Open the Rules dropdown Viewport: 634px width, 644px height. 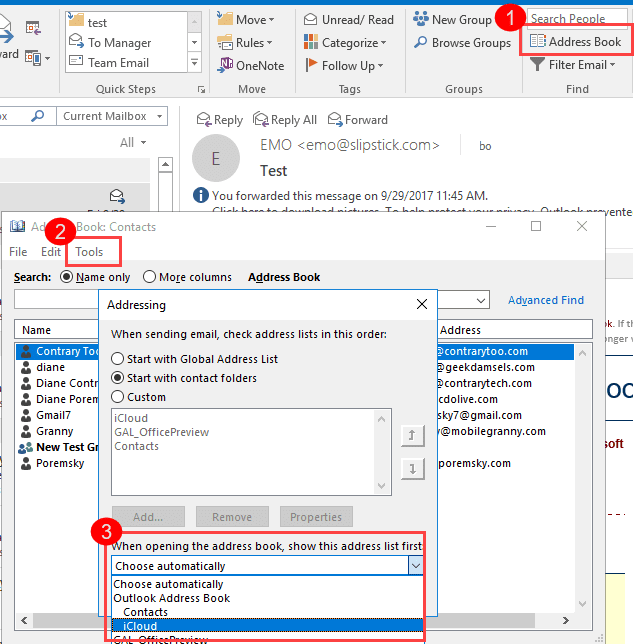245,42
